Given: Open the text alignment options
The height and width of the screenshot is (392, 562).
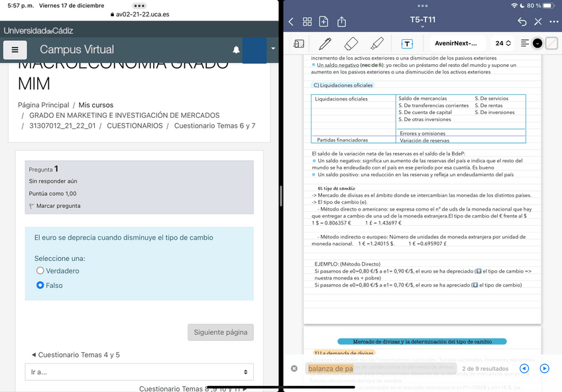Looking at the screenshot, I should tap(525, 43).
